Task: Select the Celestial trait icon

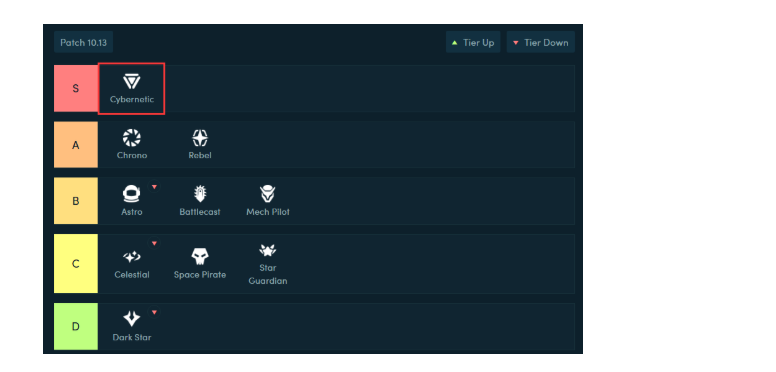Action: pos(132,257)
